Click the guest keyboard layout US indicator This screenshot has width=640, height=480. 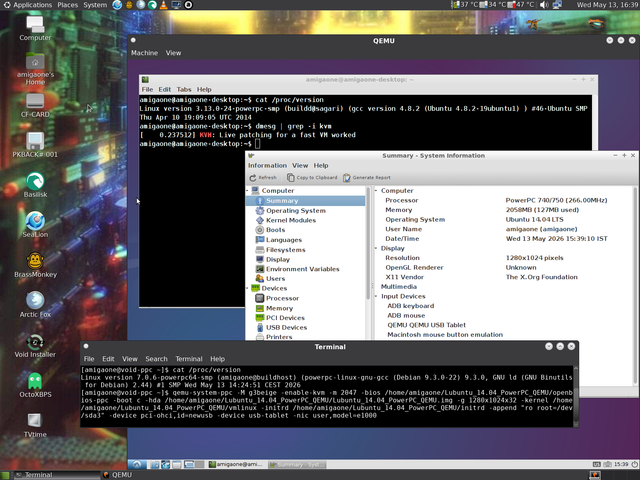[597, 464]
